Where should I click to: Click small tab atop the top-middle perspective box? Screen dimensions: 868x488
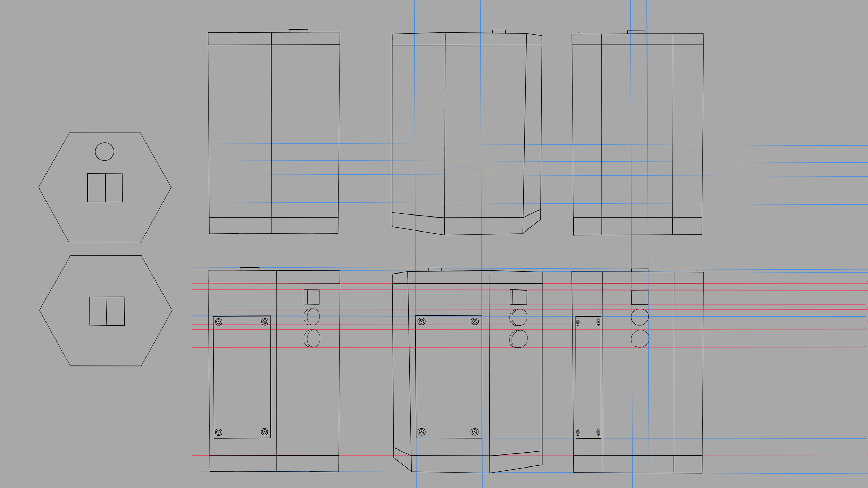(x=499, y=31)
